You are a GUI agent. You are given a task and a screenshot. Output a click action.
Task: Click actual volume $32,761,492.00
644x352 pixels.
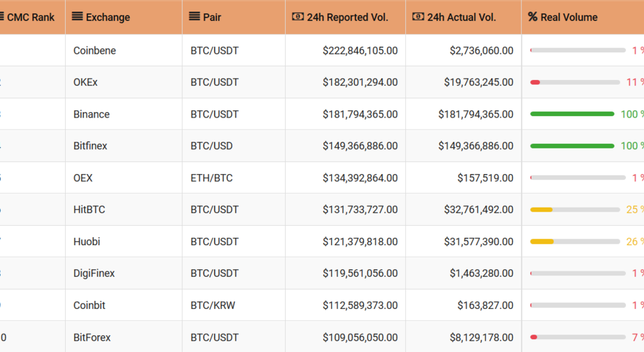pos(478,210)
